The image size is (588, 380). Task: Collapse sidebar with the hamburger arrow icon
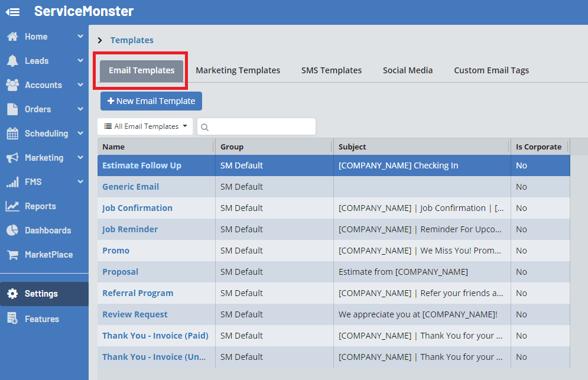[x=13, y=12]
